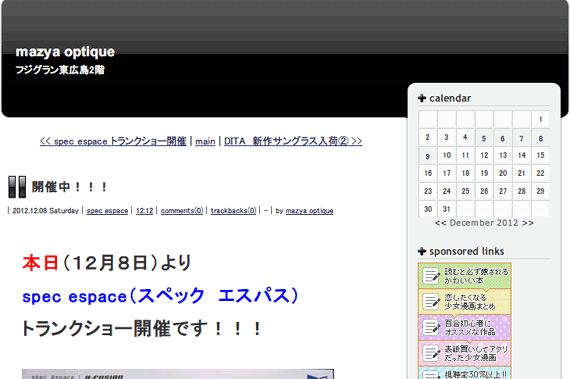Open the spec espace image below the post
This screenshot has height=379, width=570.
pos(178,374)
